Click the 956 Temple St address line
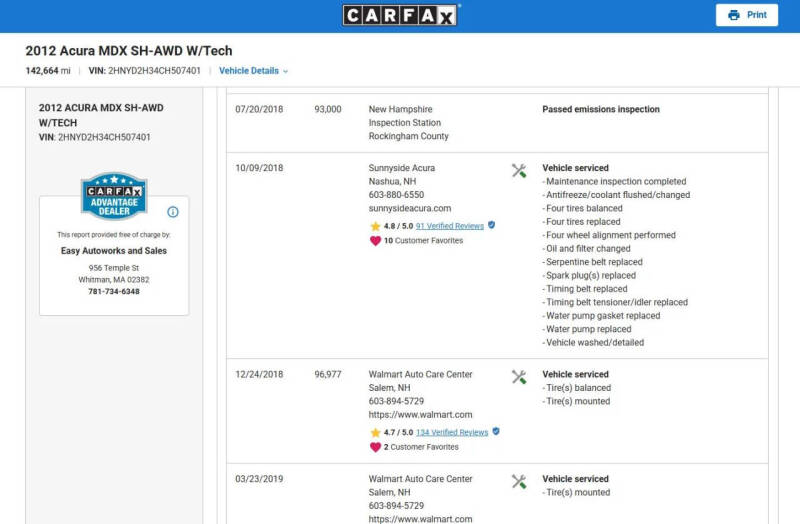This screenshot has width=800, height=524. [x=114, y=268]
